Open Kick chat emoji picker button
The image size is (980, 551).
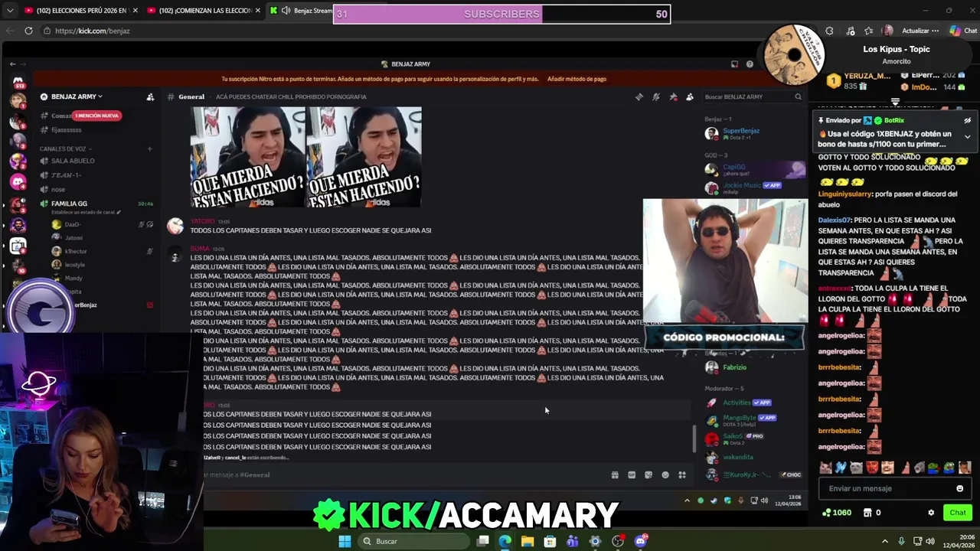pyautogui.click(x=959, y=488)
